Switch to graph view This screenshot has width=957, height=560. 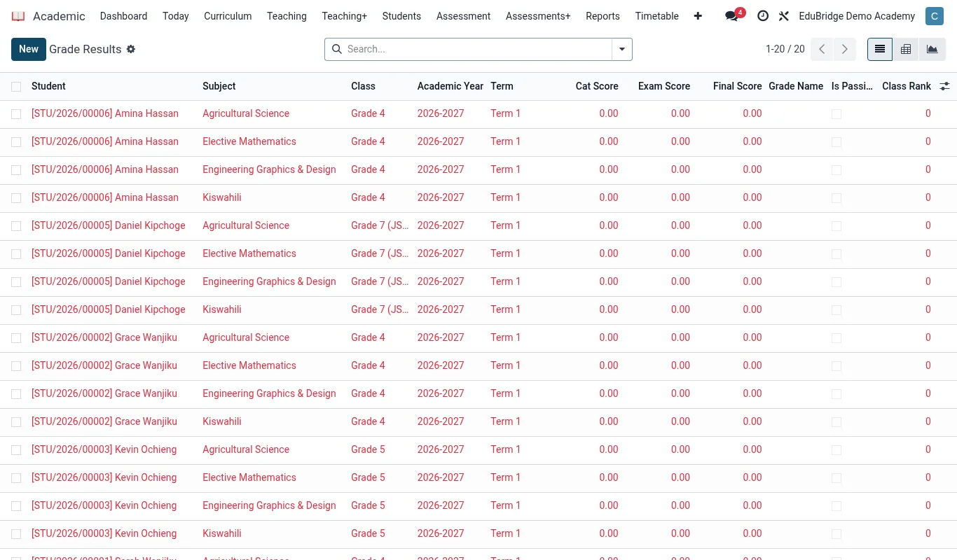932,49
